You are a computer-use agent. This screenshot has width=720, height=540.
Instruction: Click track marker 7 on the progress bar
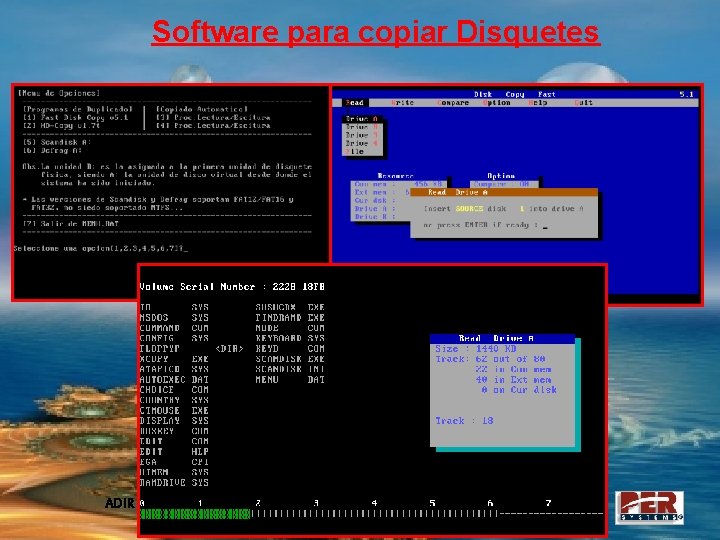pyautogui.click(x=548, y=503)
